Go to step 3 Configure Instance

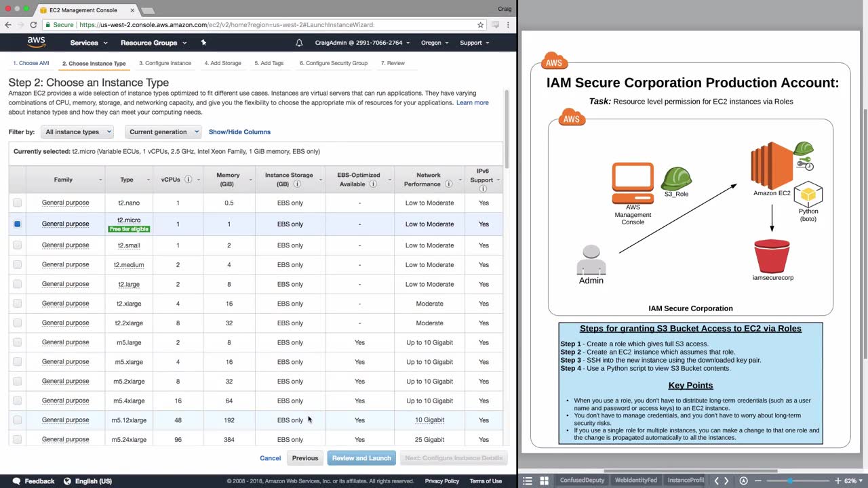point(165,63)
